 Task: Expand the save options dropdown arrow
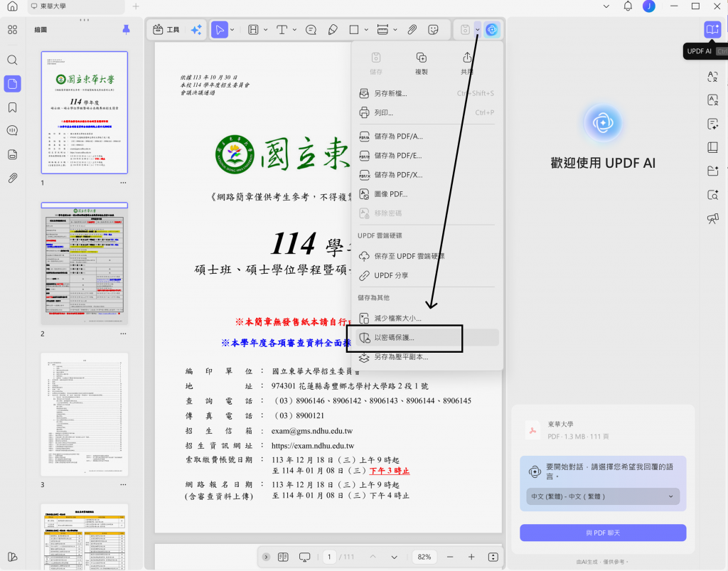(x=478, y=30)
